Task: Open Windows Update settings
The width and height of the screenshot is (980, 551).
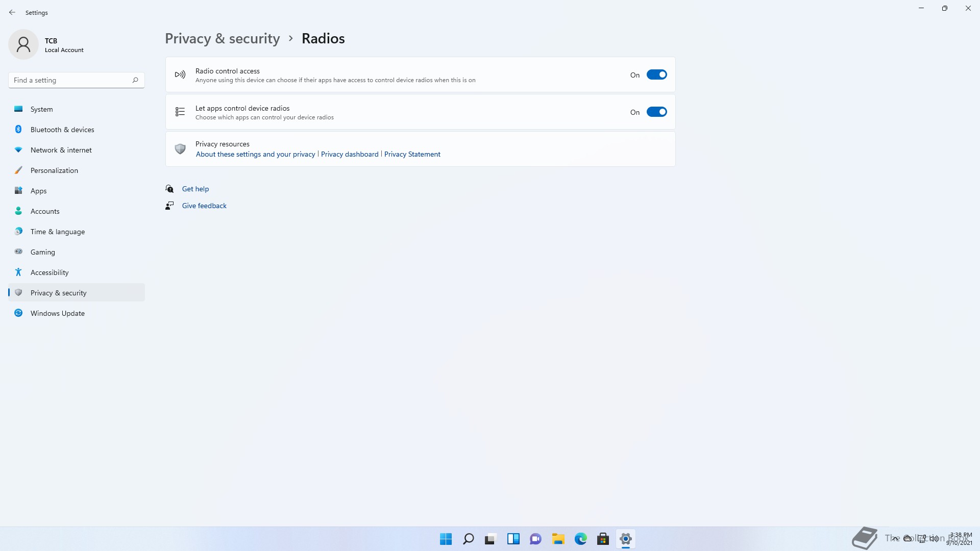Action: coord(77,313)
